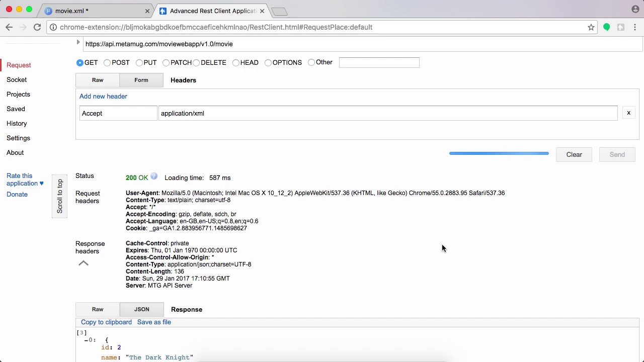Select the POST method radio button
Image resolution: width=644 pixels, height=362 pixels.
(107, 63)
